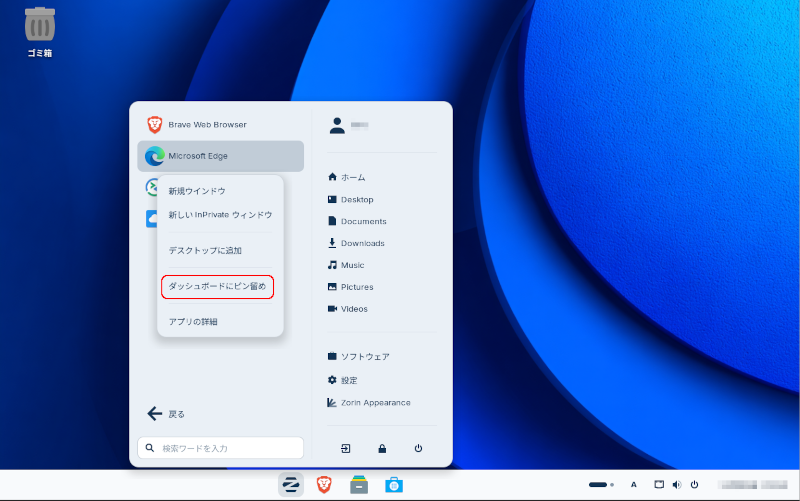Focus the 検索ワードを入力 search field
Image resolution: width=800 pixels, height=501 pixels.
[220, 448]
